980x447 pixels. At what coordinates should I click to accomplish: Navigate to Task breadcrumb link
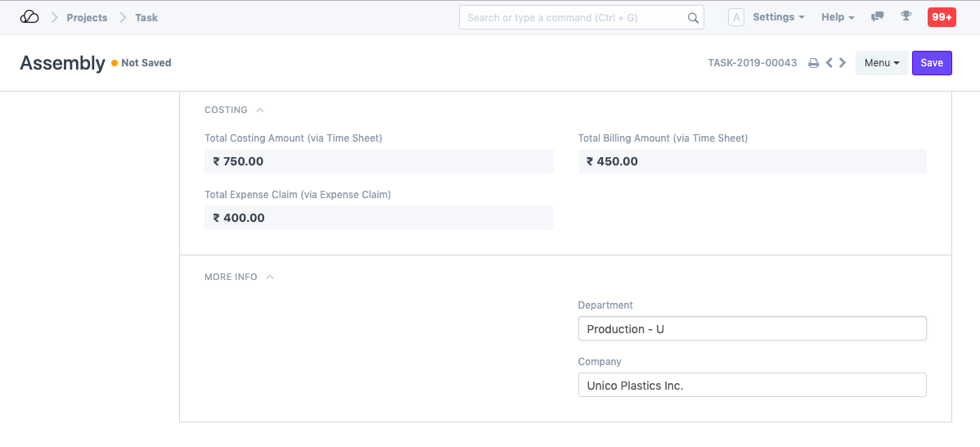click(x=146, y=17)
